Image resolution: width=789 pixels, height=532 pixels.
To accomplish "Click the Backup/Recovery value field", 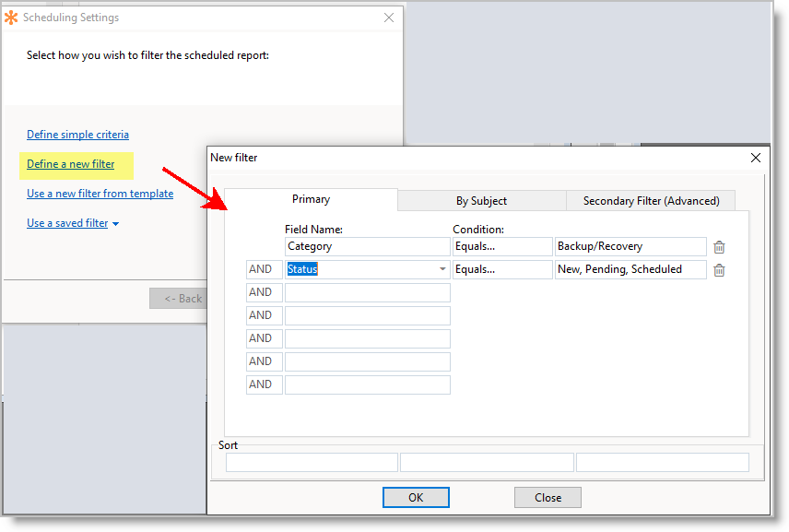I will coord(630,246).
